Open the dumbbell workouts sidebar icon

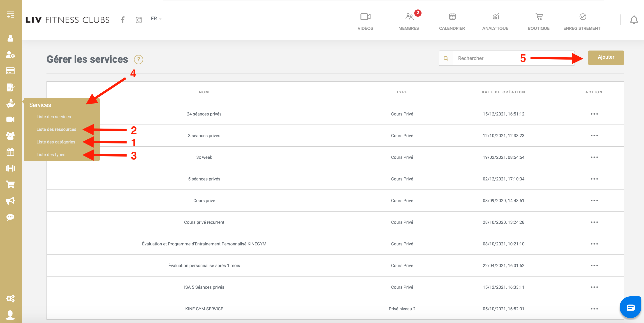click(x=10, y=168)
